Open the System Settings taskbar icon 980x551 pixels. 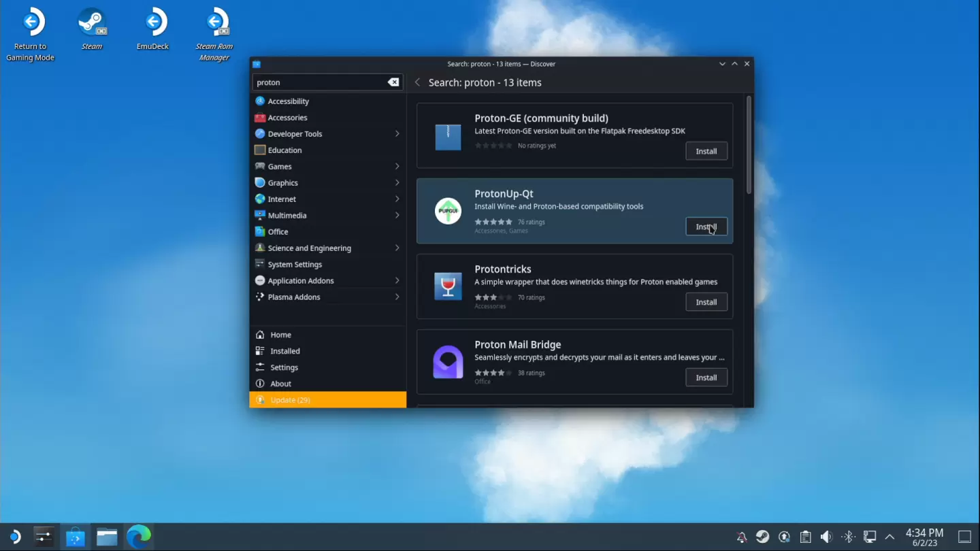click(44, 537)
